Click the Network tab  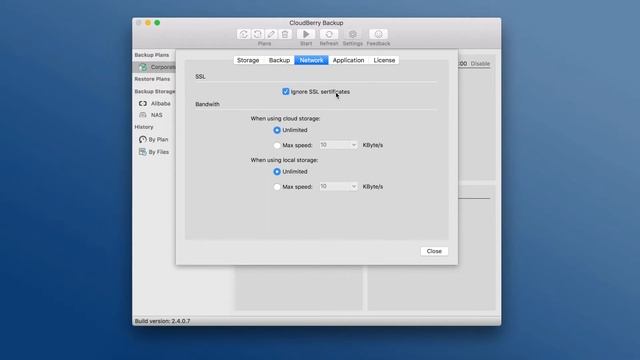coord(311,60)
